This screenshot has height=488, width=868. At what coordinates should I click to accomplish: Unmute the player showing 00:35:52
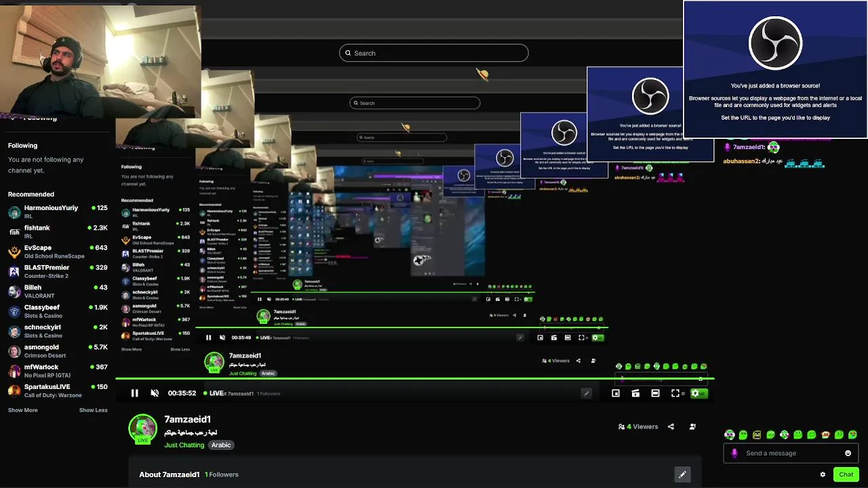(155, 393)
